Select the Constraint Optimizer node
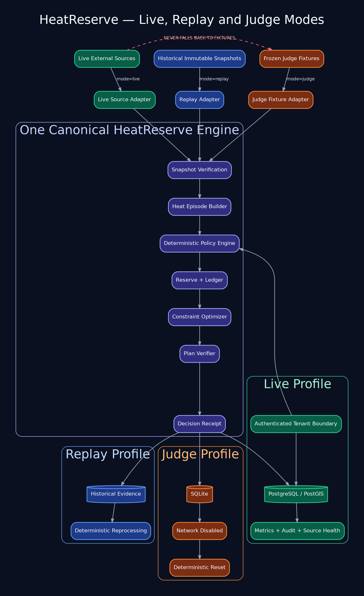This screenshot has width=364, height=596. click(200, 317)
